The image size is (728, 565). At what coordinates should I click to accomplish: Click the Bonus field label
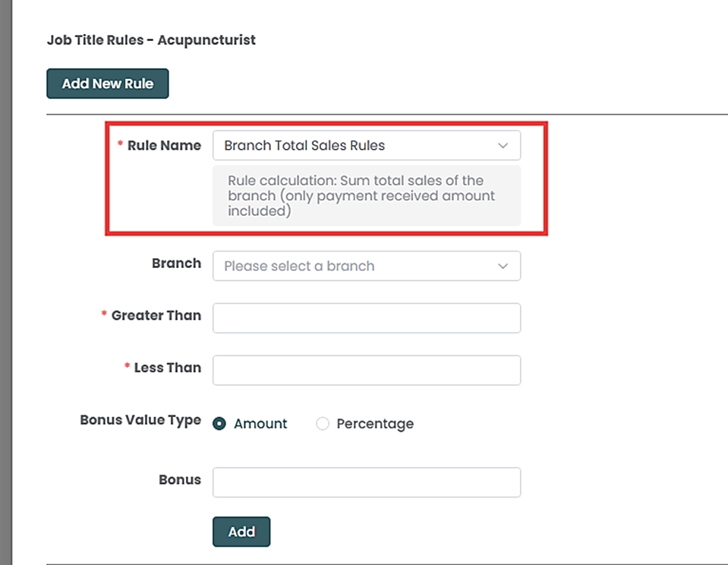point(180,480)
